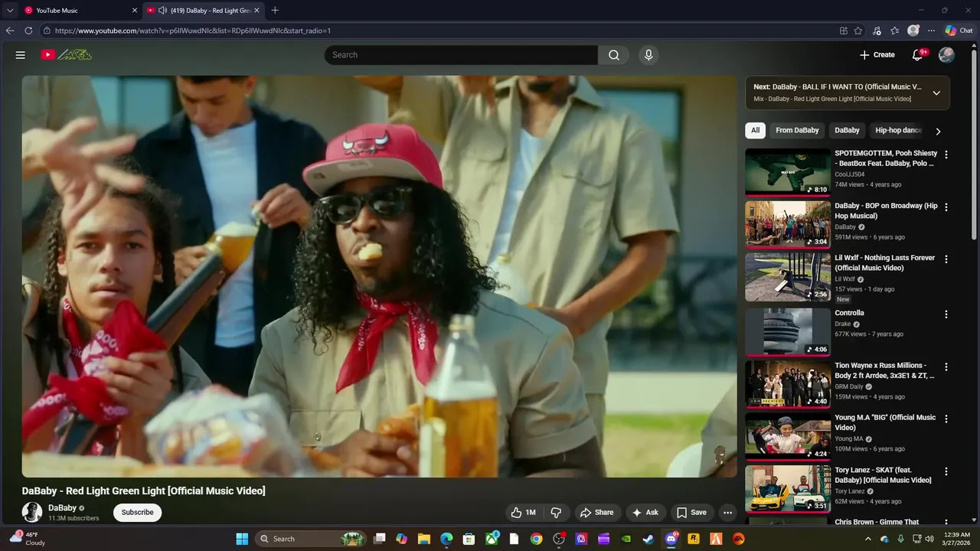Open Google Chrome from taskbar

tap(536, 539)
